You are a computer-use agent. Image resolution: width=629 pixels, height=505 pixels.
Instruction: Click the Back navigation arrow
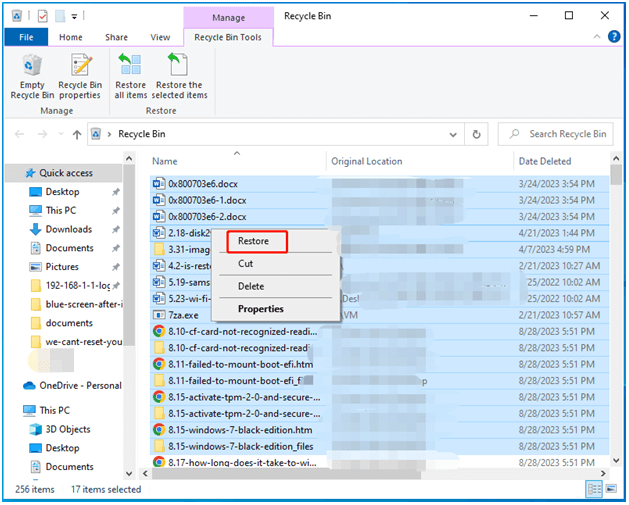click(19, 134)
